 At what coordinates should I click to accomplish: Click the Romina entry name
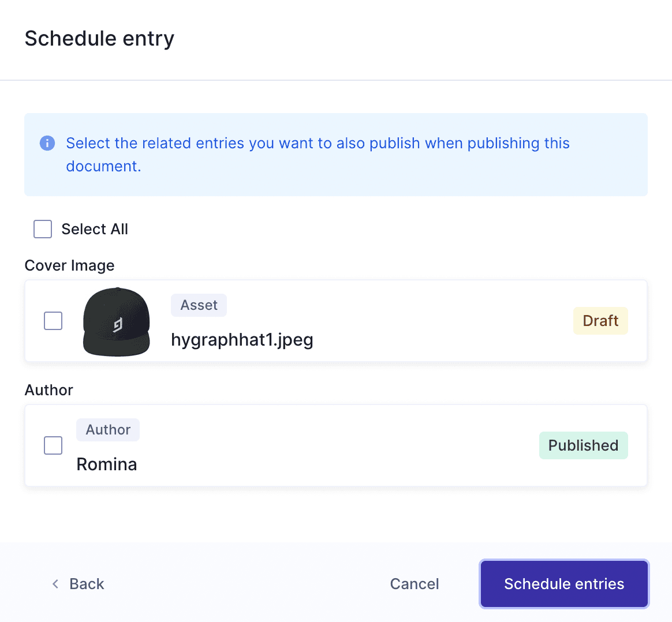tap(107, 464)
